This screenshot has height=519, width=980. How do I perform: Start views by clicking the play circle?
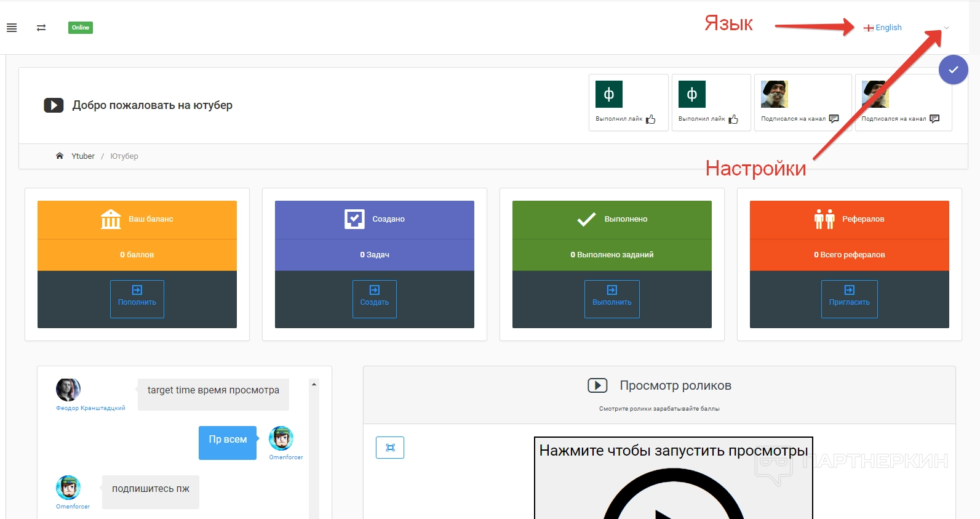click(673, 499)
